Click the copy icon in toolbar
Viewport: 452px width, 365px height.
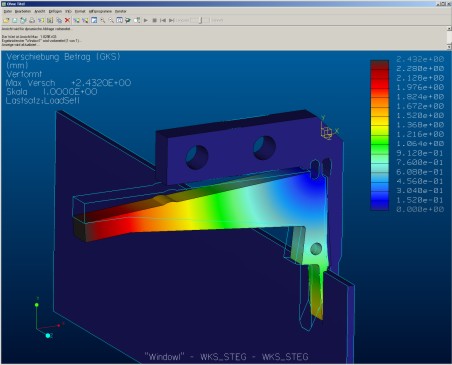[x=59, y=20]
